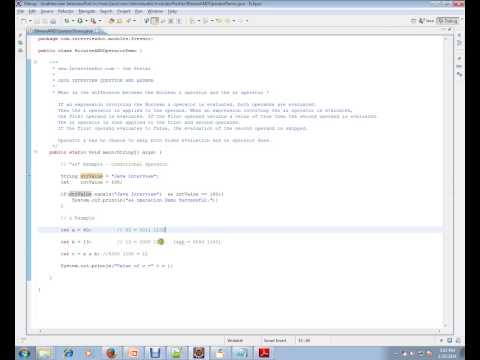The height and width of the screenshot is (360, 480).
Task: Click the taskbar clock
Action: pyautogui.click(x=447, y=353)
